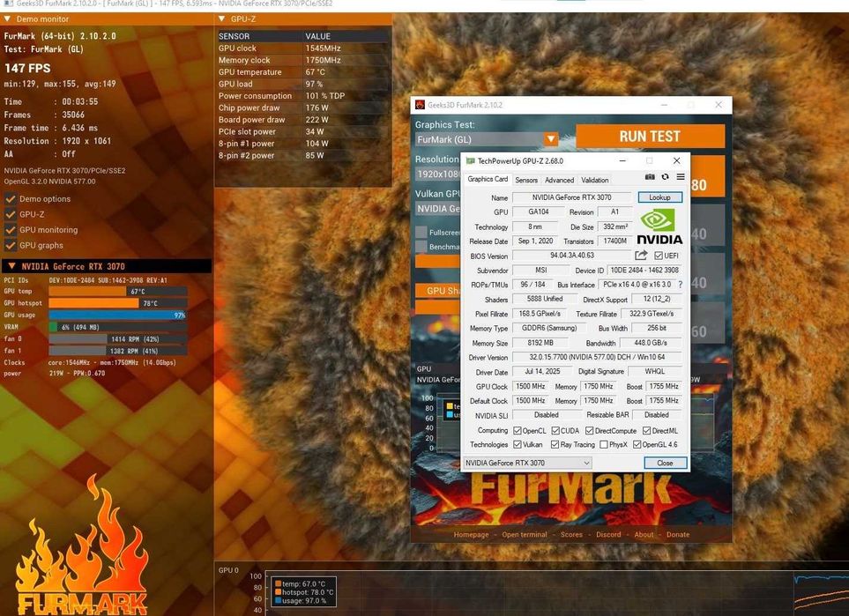Click the About link
The height and width of the screenshot is (616, 849).
coord(644,534)
